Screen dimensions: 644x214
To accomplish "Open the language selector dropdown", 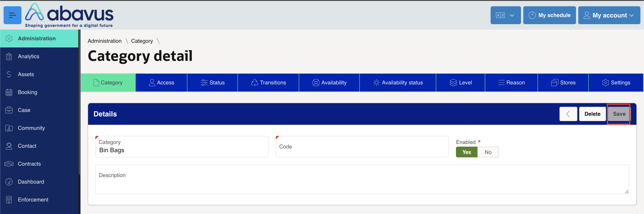I will 506,15.
